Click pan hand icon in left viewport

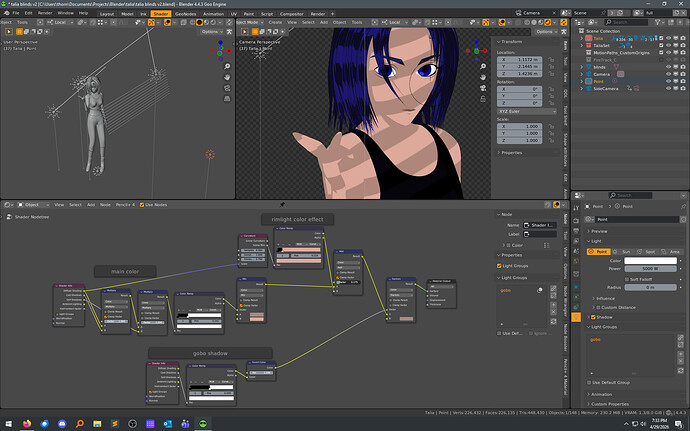(227, 77)
